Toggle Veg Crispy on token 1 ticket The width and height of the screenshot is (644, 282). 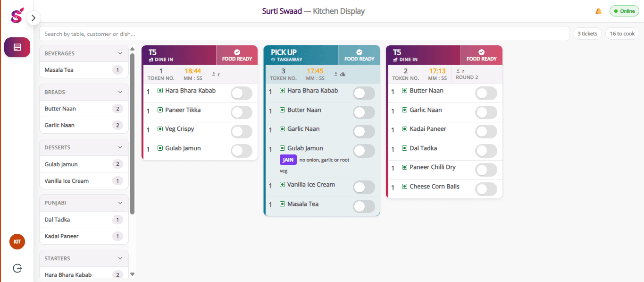[x=242, y=132]
